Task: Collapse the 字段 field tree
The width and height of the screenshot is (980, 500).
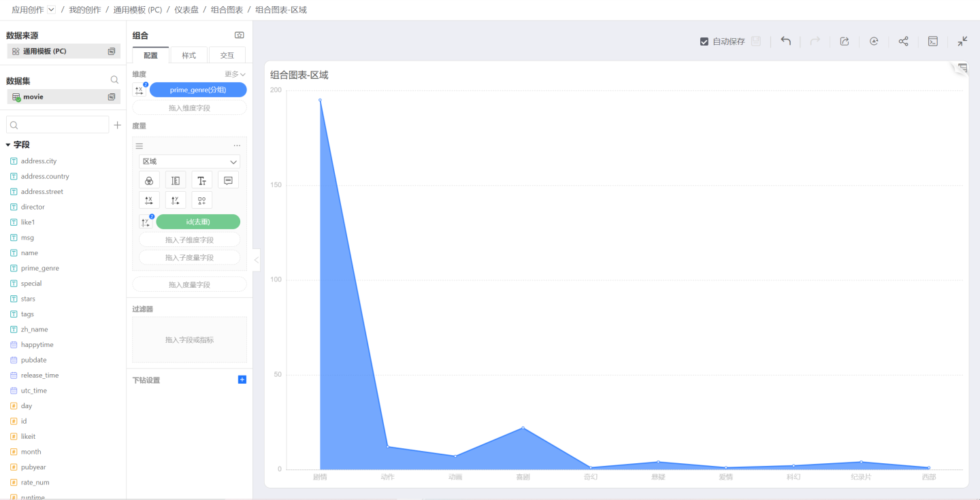Action: click(8, 145)
